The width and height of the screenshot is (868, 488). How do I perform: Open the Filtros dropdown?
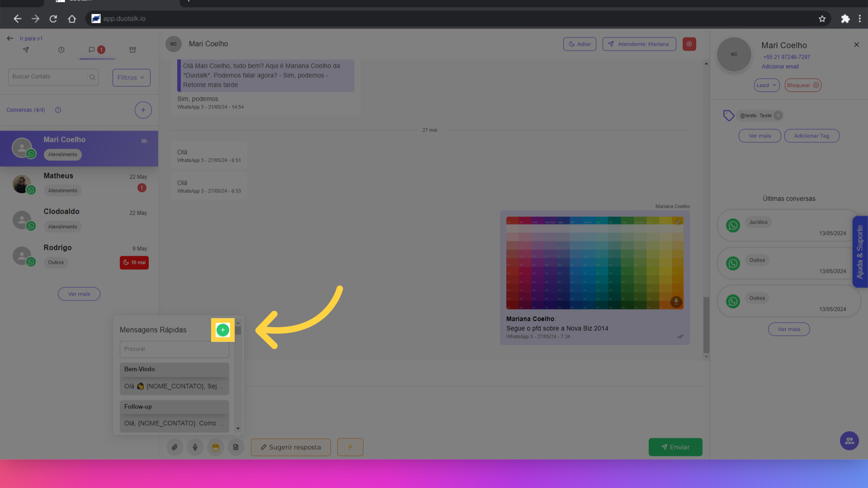(131, 78)
